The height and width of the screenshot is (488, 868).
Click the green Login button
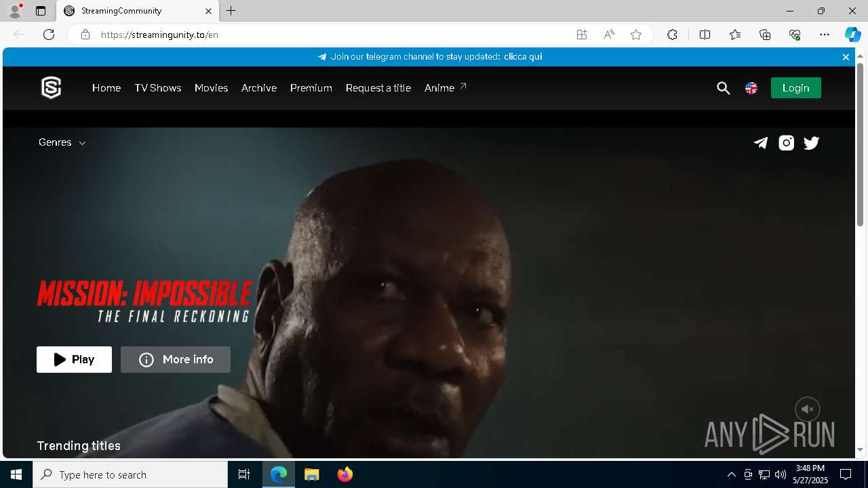pos(795,88)
